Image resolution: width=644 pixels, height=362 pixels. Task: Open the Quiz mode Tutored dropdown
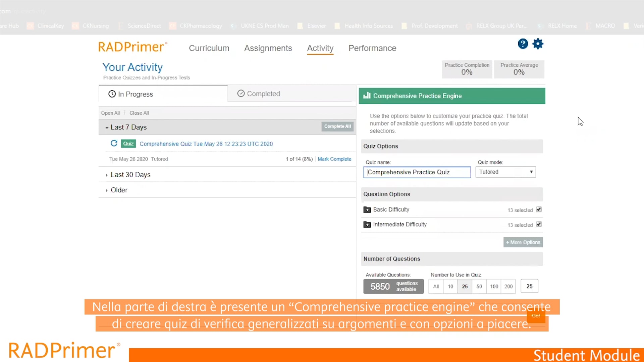click(x=505, y=172)
